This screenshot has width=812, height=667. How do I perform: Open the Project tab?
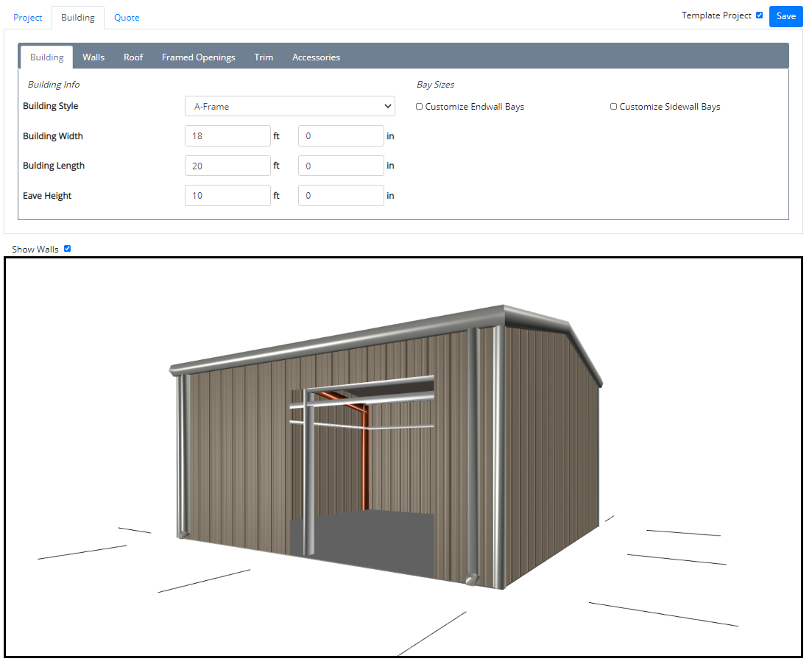[28, 18]
